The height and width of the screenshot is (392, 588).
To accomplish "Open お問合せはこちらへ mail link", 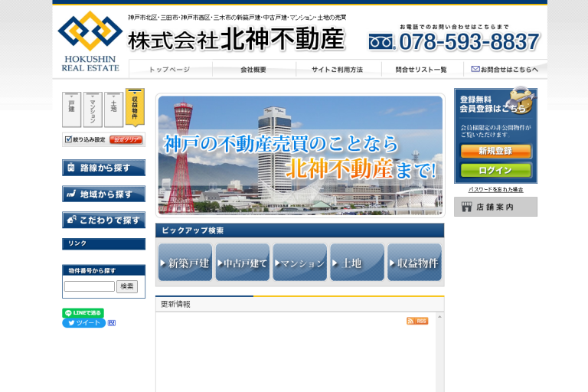I will coord(505,70).
